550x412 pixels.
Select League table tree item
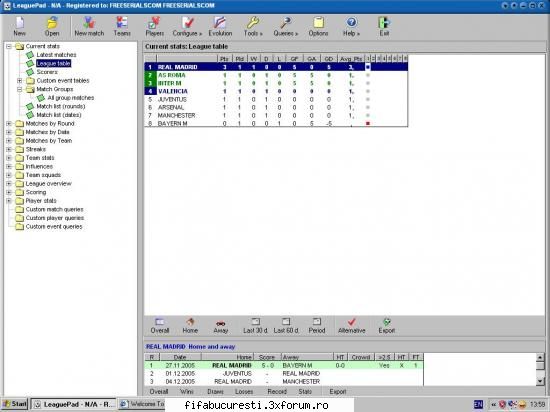pos(53,63)
